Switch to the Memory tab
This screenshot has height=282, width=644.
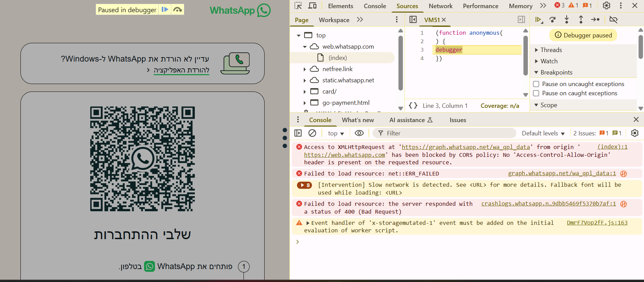tap(521, 6)
